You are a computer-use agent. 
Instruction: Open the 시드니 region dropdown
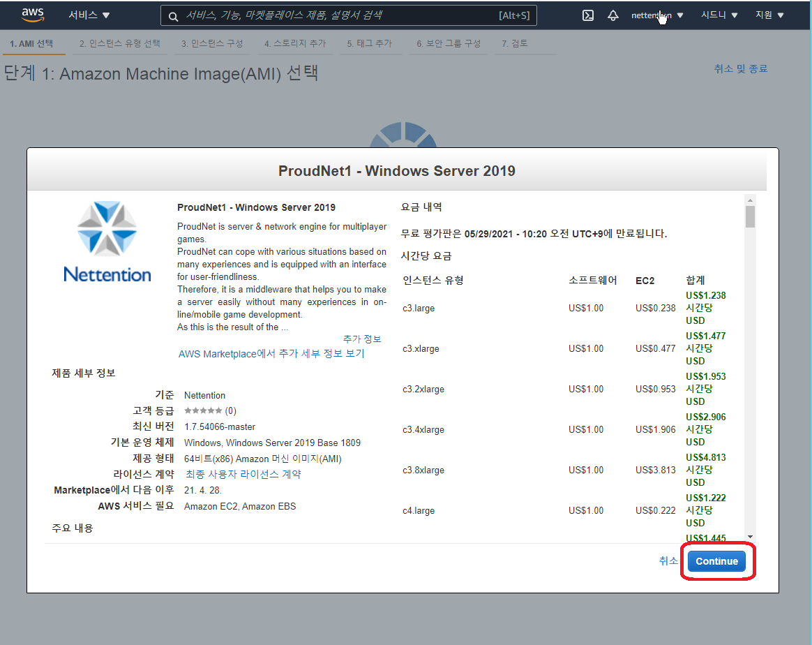pos(719,15)
